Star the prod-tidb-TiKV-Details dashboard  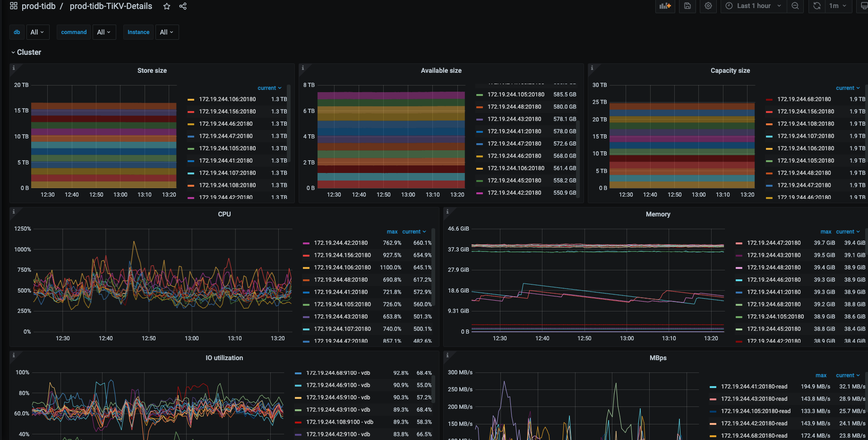167,6
